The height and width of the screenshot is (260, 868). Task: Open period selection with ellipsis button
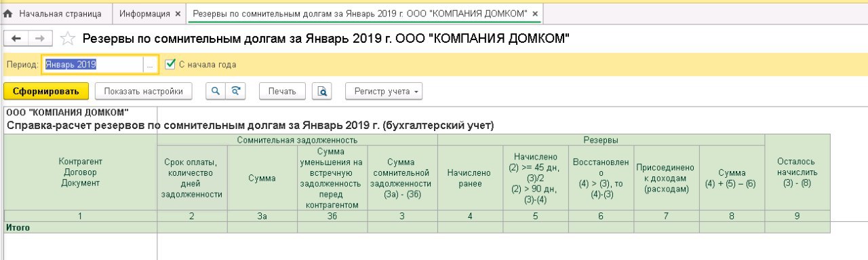[150, 64]
